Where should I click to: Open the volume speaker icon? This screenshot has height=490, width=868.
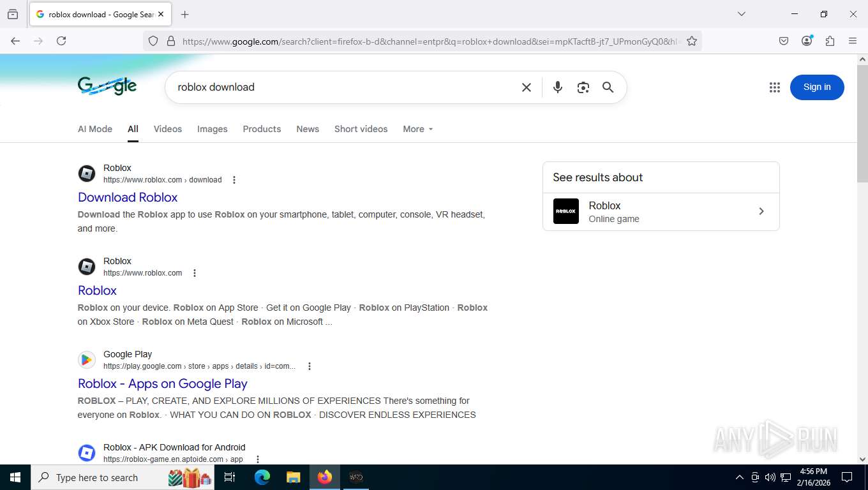pyautogui.click(x=770, y=477)
